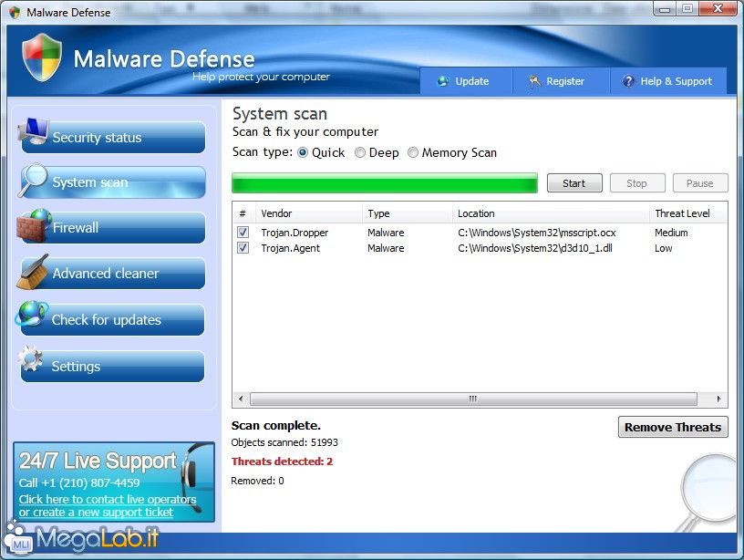Click the Settings gear icon
Screen dimensions: 744x560
coord(30,358)
